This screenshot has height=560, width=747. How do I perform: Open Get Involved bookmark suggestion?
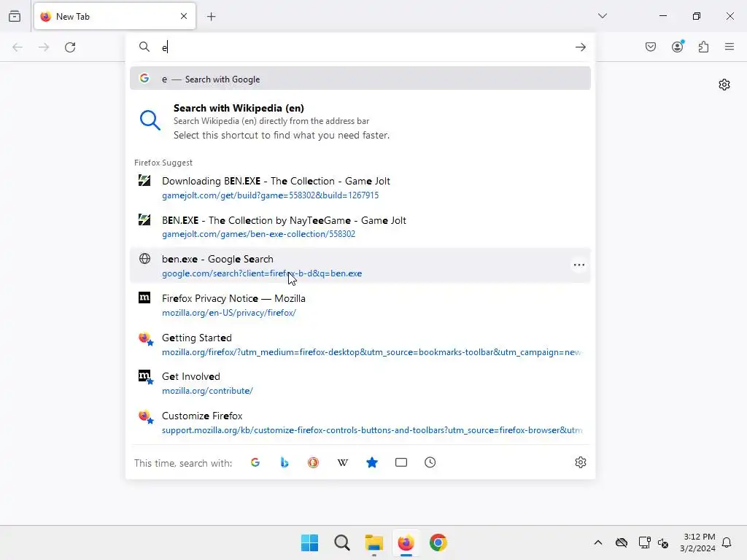pos(360,384)
